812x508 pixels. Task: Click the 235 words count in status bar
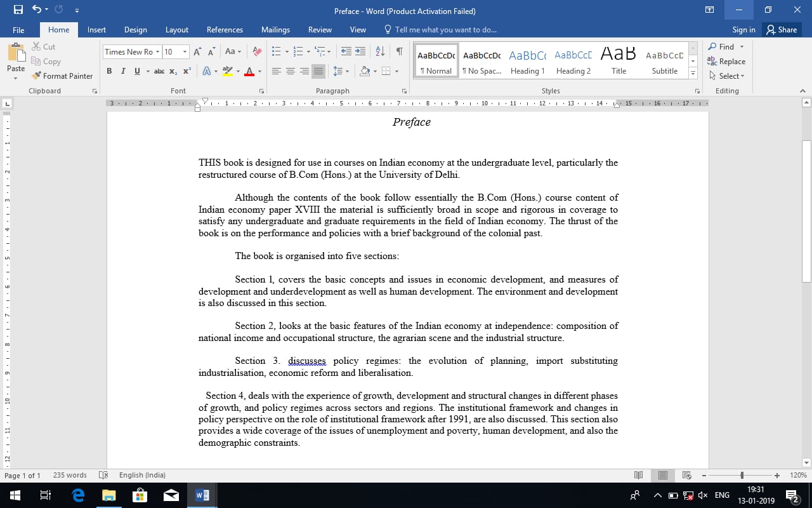70,475
